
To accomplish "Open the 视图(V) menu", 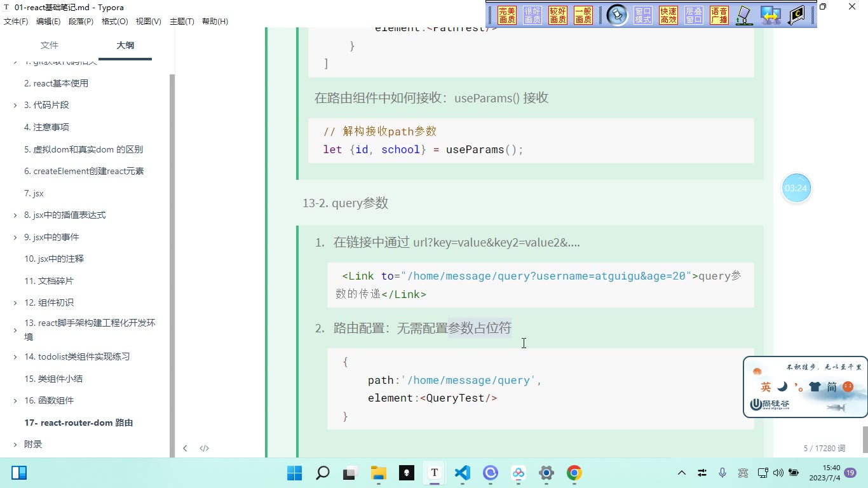I will click(x=149, y=21).
